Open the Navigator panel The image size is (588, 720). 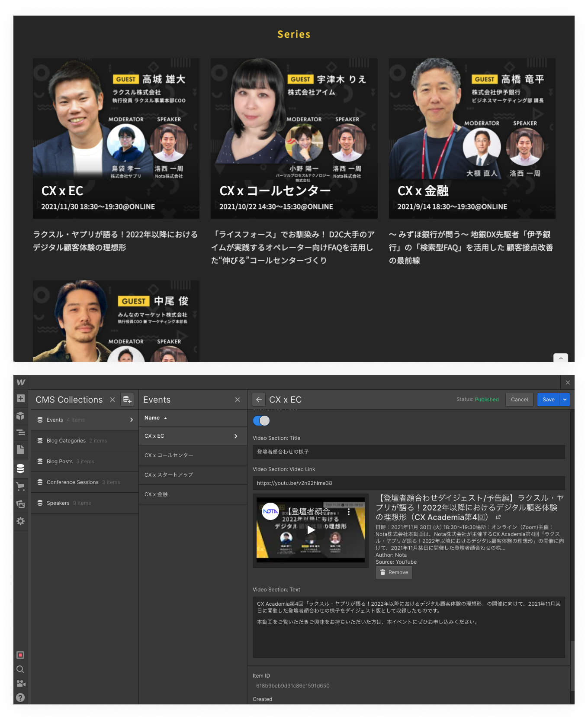20,432
